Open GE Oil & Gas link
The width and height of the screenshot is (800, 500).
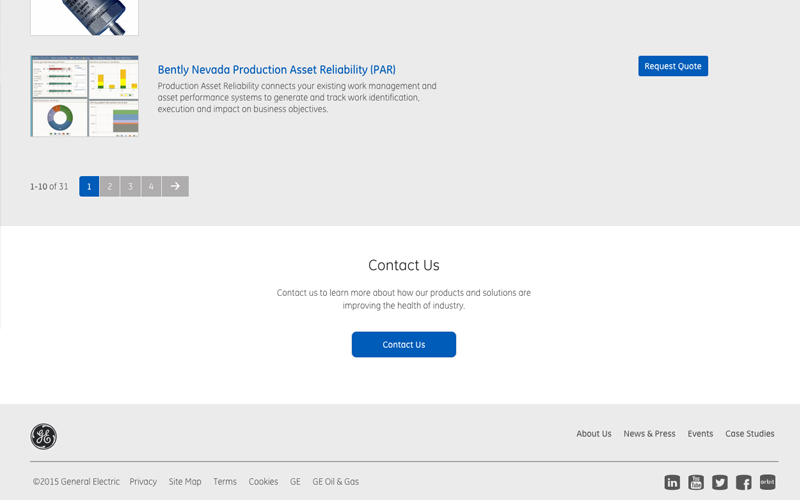pyautogui.click(x=336, y=482)
